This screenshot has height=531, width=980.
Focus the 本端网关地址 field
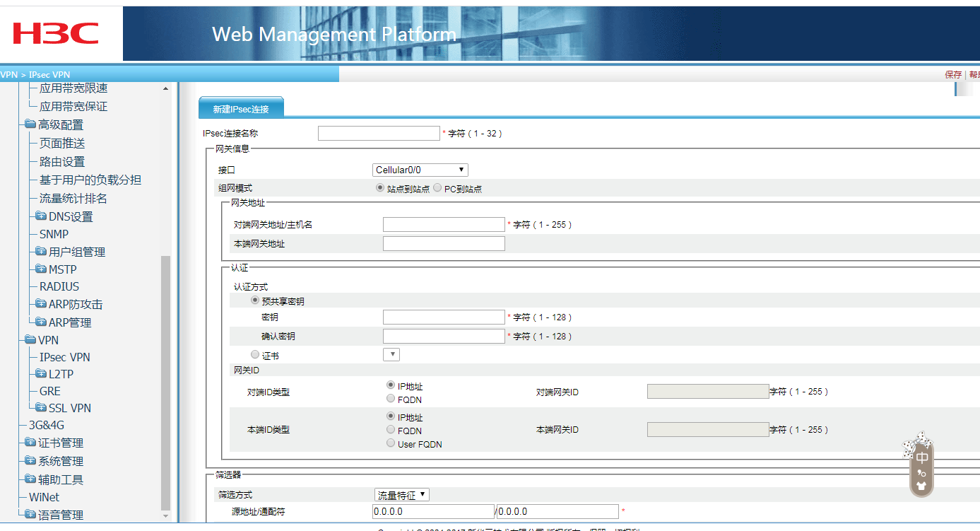tap(444, 243)
